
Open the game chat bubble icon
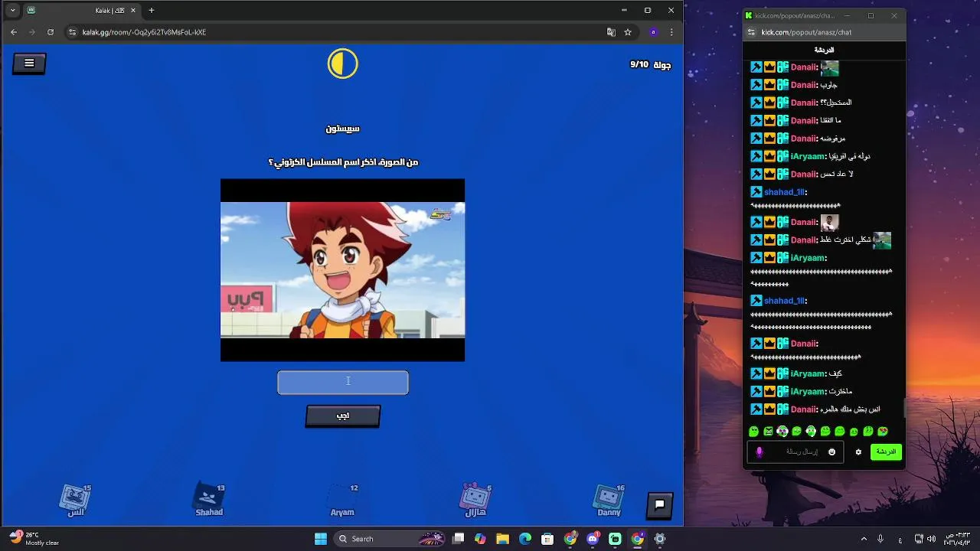tap(659, 504)
